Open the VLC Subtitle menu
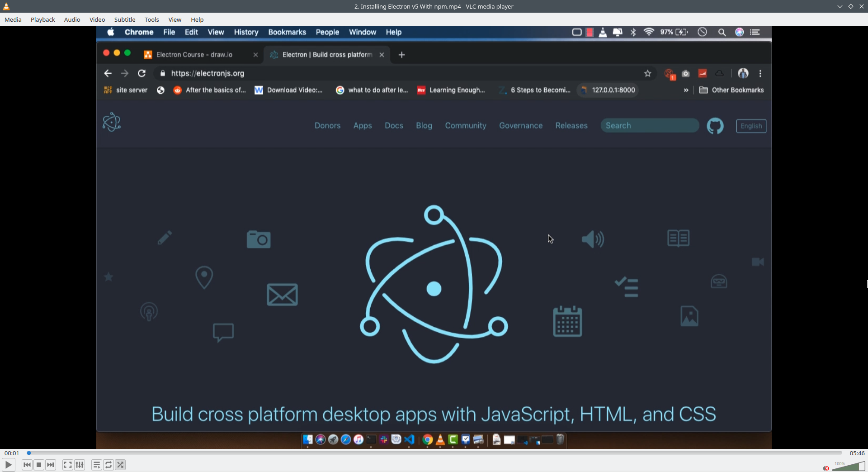The width and height of the screenshot is (868, 472). (x=125, y=19)
